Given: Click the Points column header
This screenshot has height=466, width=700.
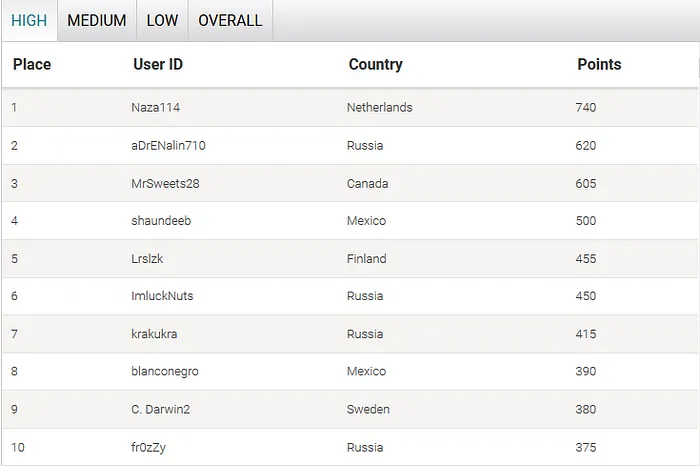Looking at the screenshot, I should [599, 65].
